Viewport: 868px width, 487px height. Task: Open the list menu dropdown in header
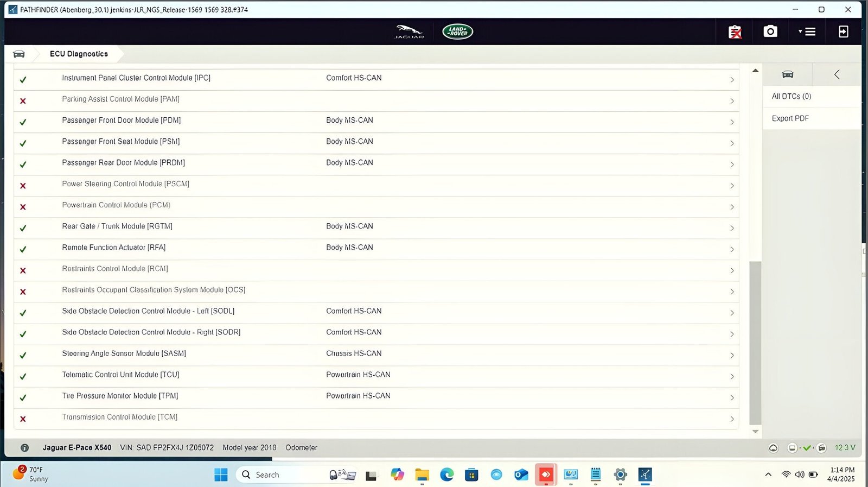(807, 31)
